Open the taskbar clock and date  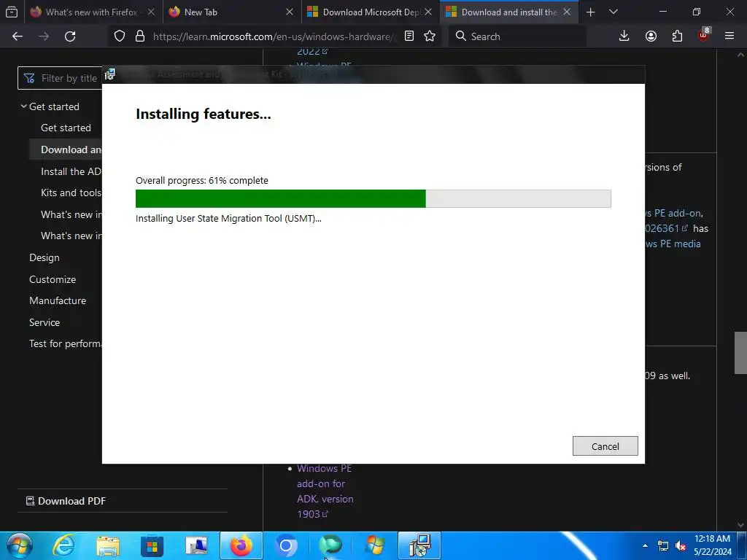tap(712, 545)
